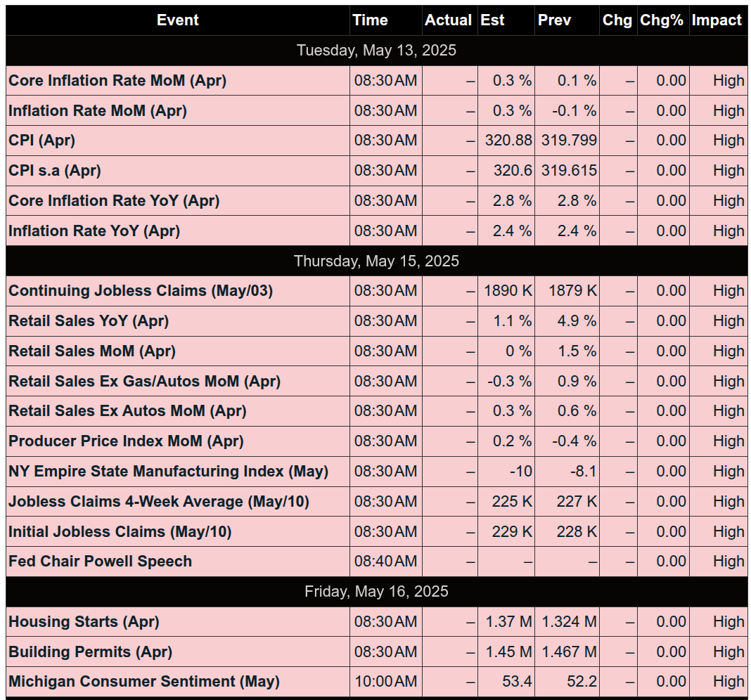Click the 225 K 4-Week Average estimate
This screenshot has width=751, height=700.
click(x=512, y=501)
